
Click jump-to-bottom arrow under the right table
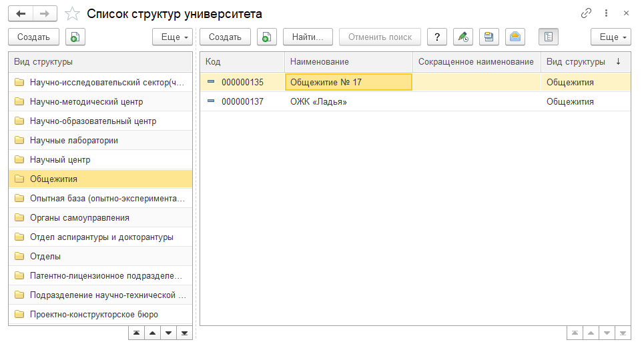click(623, 333)
